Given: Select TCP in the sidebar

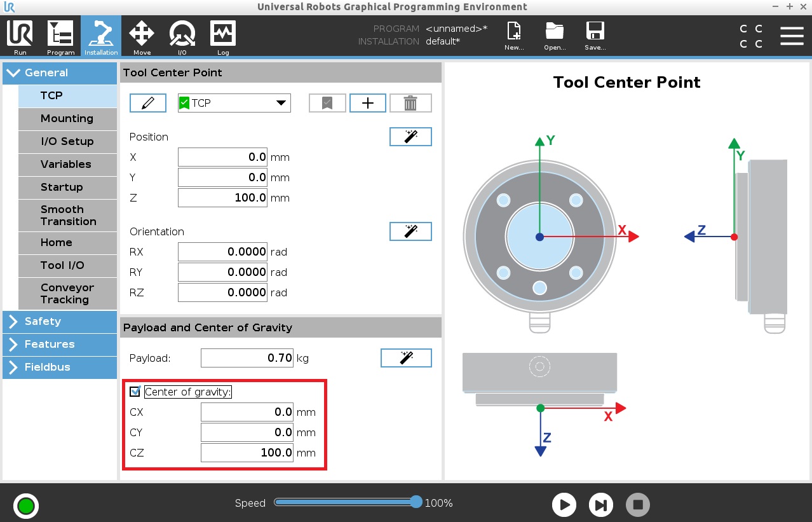Looking at the screenshot, I should [67, 95].
